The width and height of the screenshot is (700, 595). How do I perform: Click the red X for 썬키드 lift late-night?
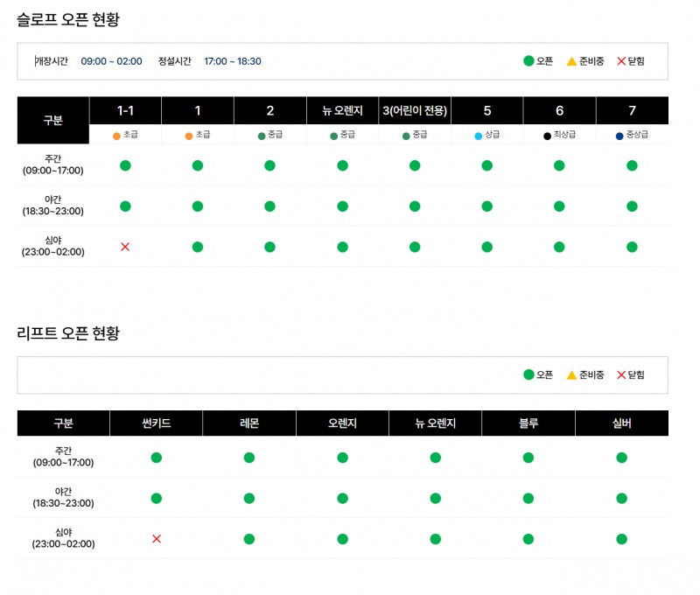[x=157, y=539]
